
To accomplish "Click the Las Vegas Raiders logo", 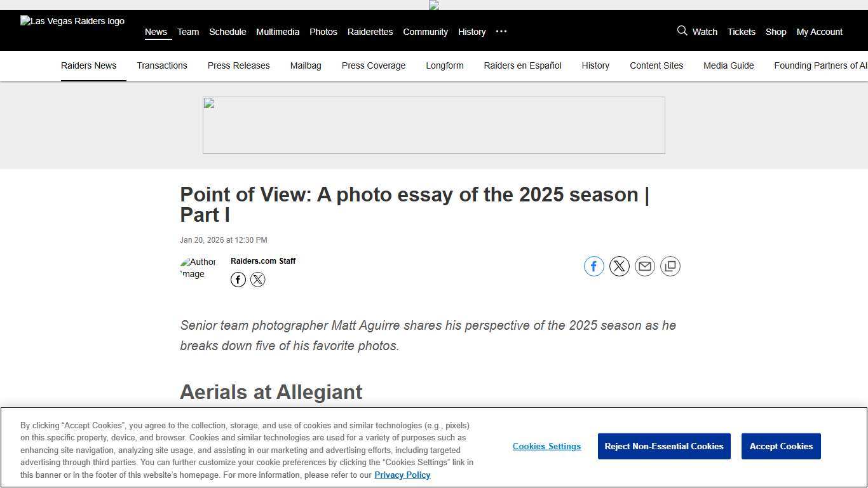I will pyautogui.click(x=72, y=21).
